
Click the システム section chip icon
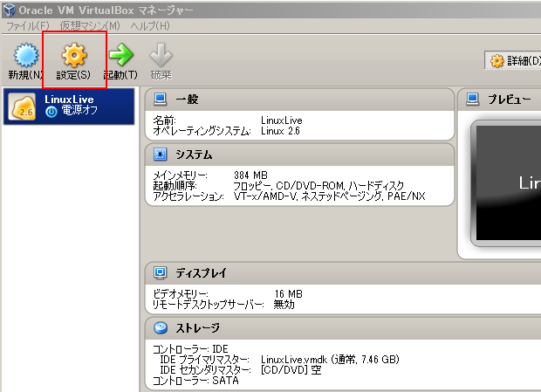tap(160, 155)
